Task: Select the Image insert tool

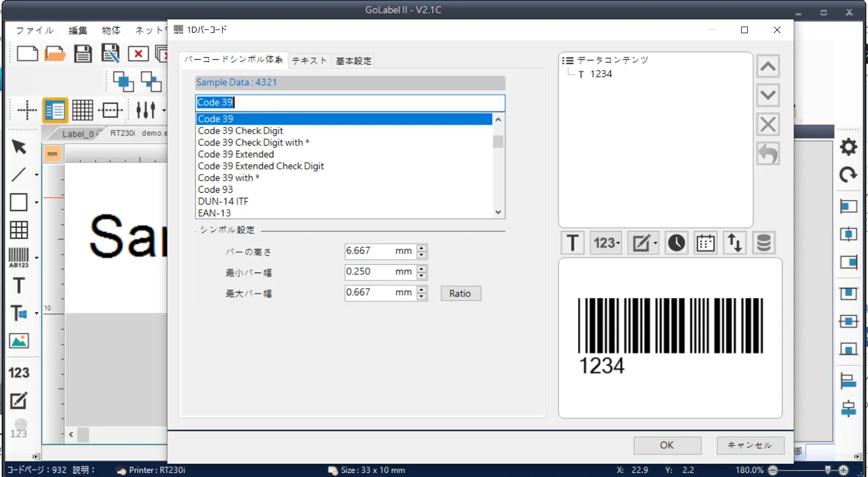Action: click(x=19, y=341)
